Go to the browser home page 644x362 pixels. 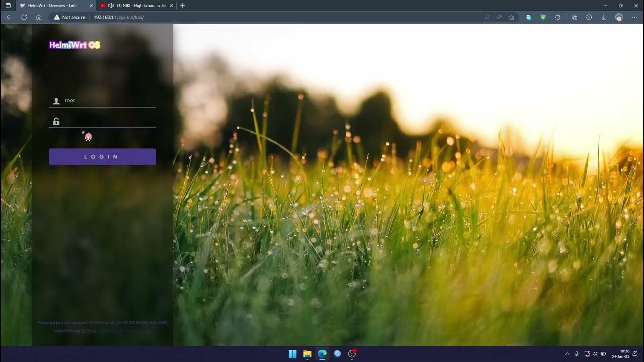[39, 17]
